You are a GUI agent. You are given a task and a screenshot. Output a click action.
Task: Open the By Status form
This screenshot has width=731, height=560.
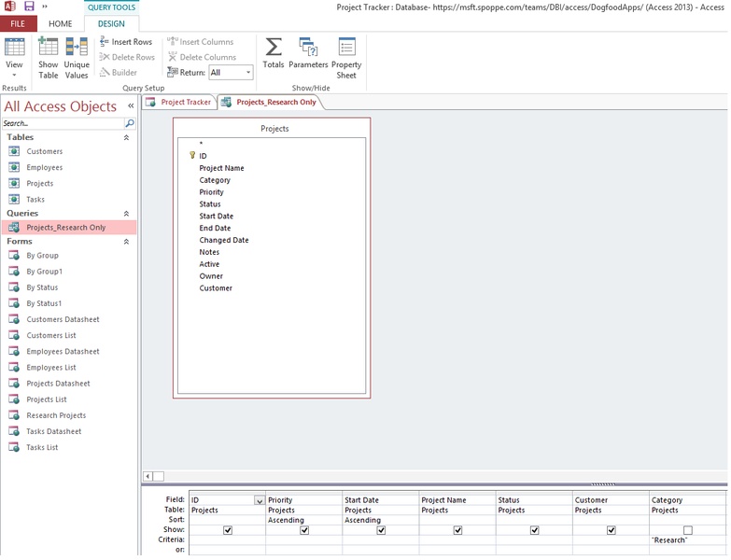click(42, 287)
